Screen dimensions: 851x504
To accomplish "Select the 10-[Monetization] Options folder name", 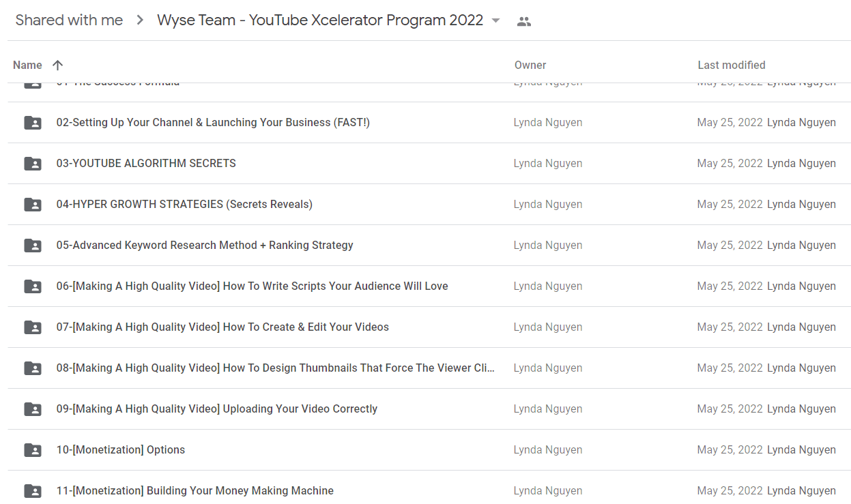I will 121,450.
